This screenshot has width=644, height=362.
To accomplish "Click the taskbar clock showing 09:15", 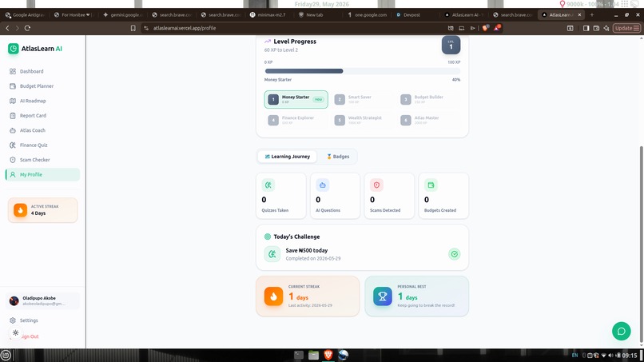I will (630, 356).
